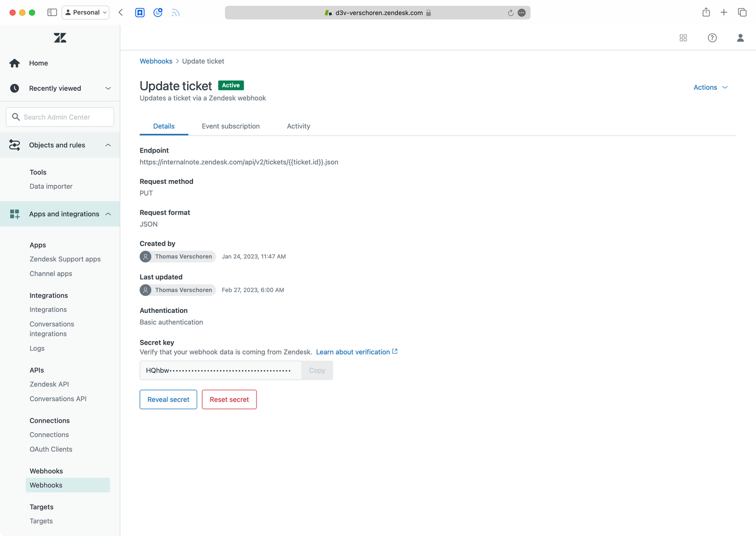The width and height of the screenshot is (756, 536).
Task: Click the user profile icon
Action: tap(740, 38)
